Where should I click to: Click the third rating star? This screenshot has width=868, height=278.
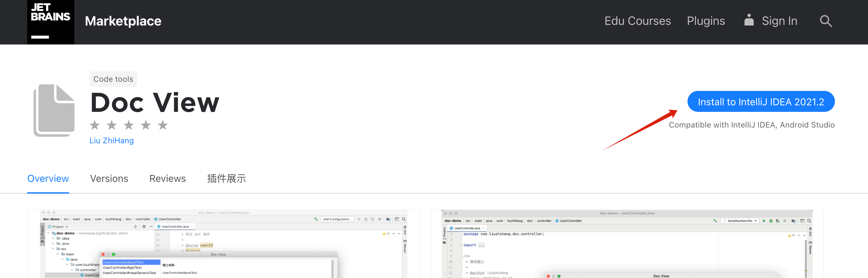129,125
